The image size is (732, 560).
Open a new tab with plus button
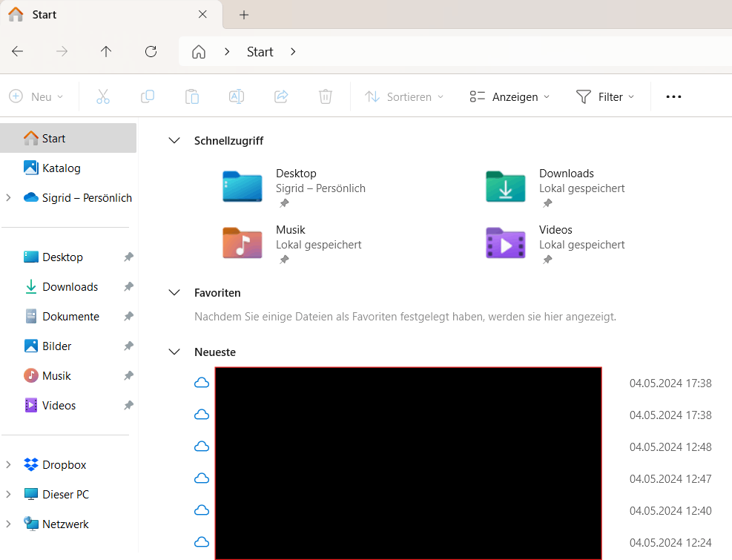(244, 15)
